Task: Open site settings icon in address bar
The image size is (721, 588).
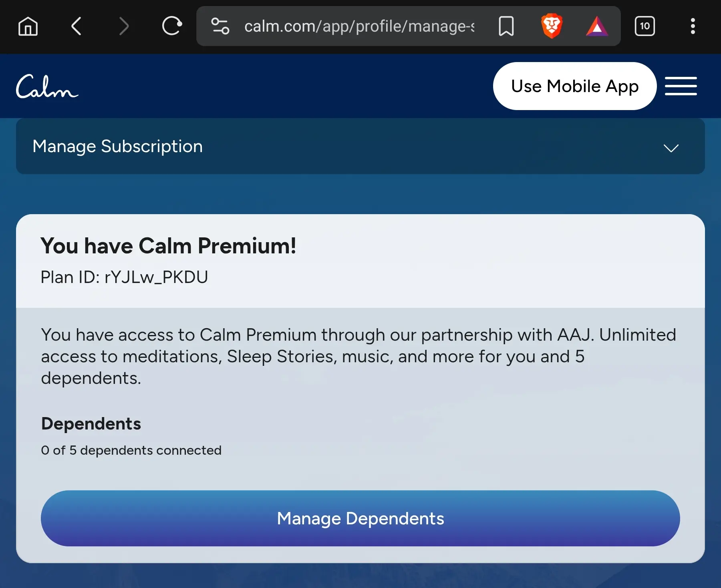Action: pyautogui.click(x=220, y=26)
